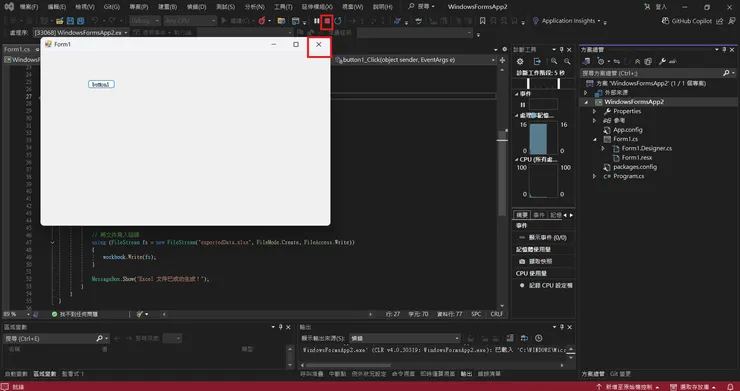This screenshot has width=740, height=391.
Task: Click the record CPU profile radio button
Action: (x=522, y=285)
